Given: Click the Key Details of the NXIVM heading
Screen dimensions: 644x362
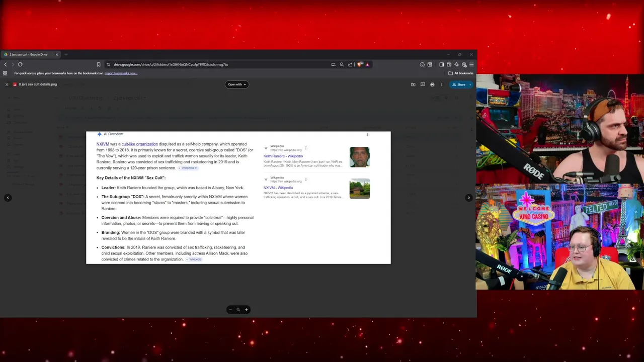Looking at the screenshot, I should [x=131, y=178].
